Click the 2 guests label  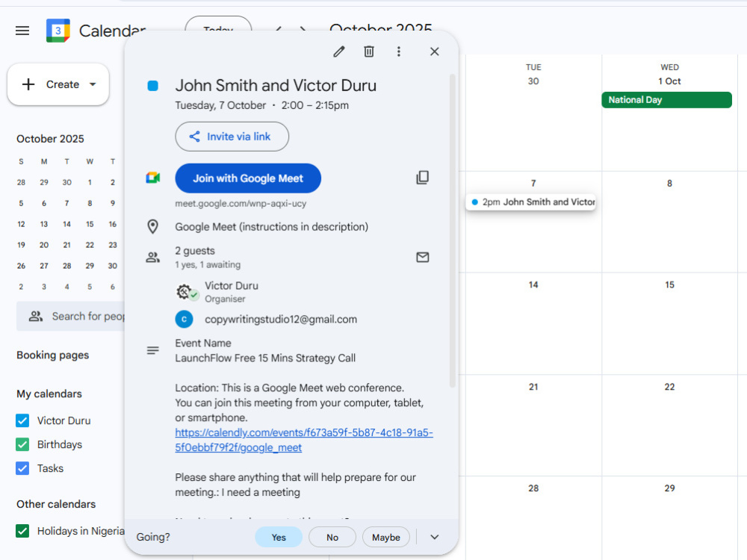click(195, 250)
